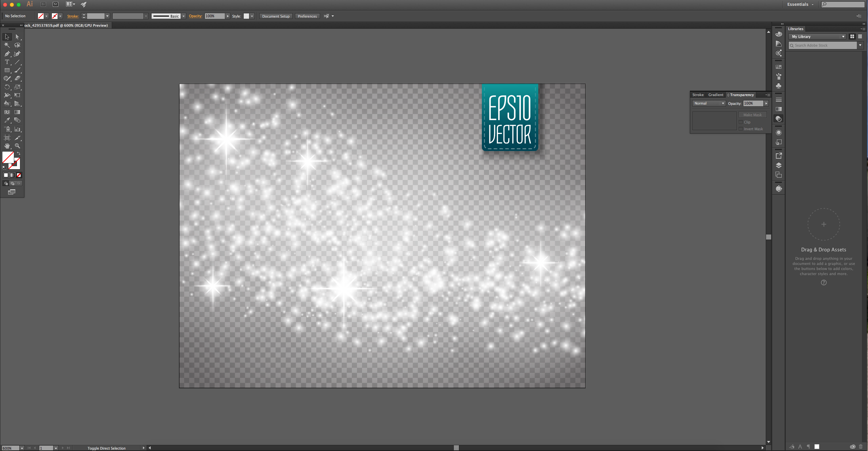Select the Pen tool
Image resolution: width=868 pixels, height=451 pixels.
[7, 53]
